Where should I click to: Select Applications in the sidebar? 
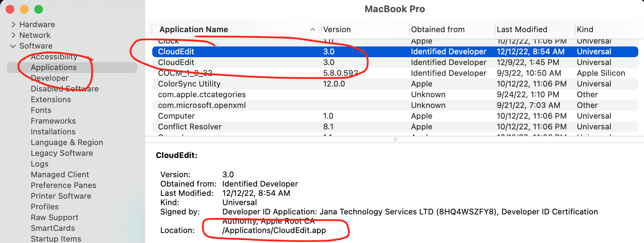tap(54, 68)
